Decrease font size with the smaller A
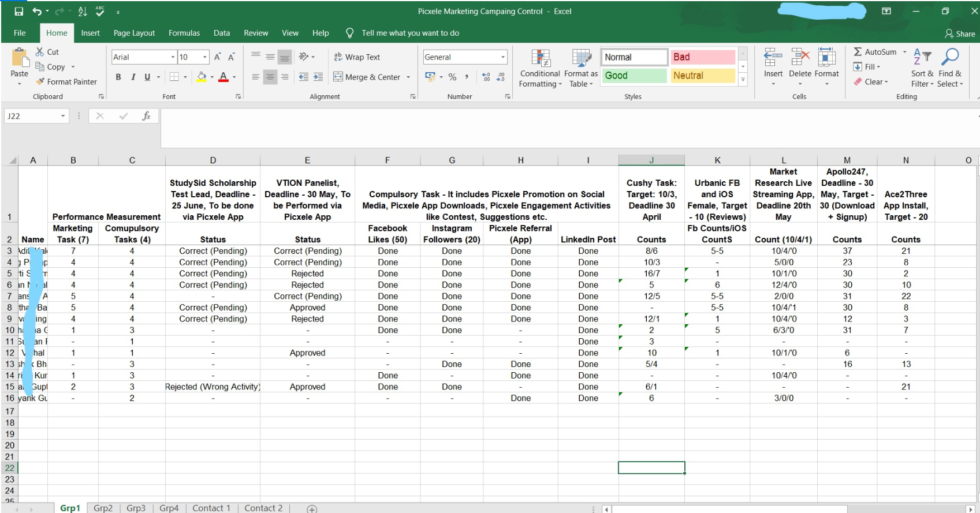The height and width of the screenshot is (513, 980). coord(231,57)
